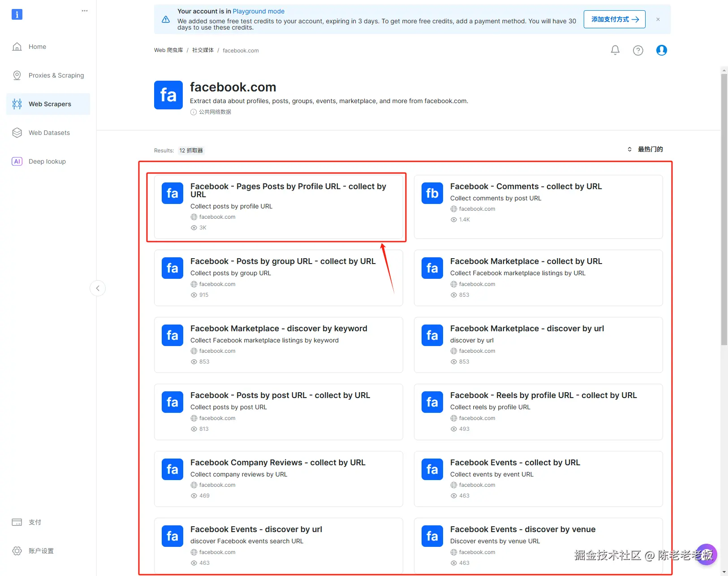The image size is (728, 576).
Task: Open Pages Posts by Profile URL scraper
Action: [x=278, y=207]
